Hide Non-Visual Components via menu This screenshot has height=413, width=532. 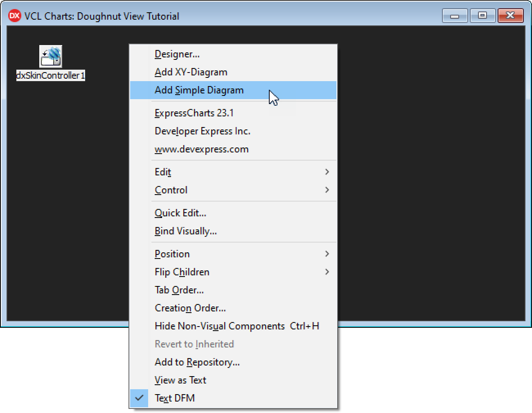point(219,326)
